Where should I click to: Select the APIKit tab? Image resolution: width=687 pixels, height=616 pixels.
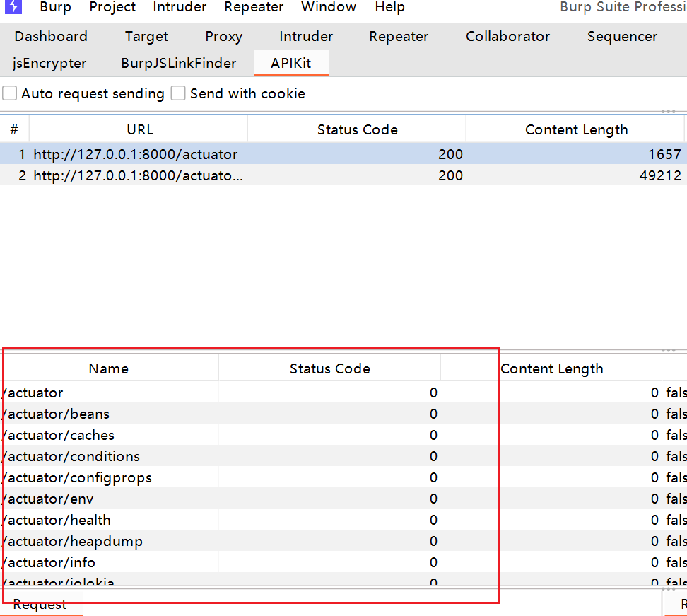coord(291,63)
